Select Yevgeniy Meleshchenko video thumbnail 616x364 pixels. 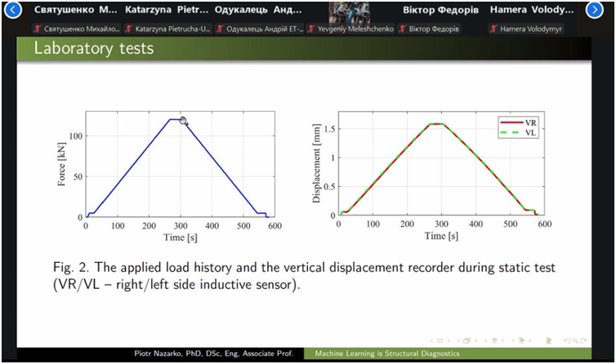[x=348, y=11]
